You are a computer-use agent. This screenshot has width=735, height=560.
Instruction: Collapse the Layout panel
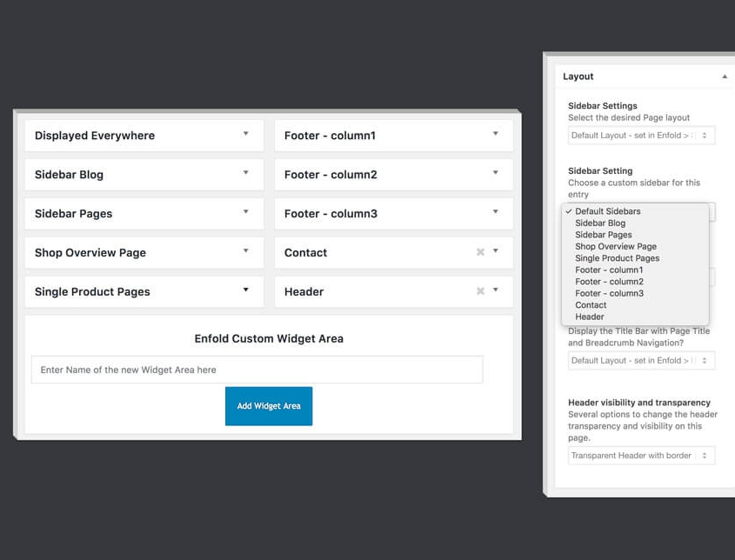click(x=725, y=77)
